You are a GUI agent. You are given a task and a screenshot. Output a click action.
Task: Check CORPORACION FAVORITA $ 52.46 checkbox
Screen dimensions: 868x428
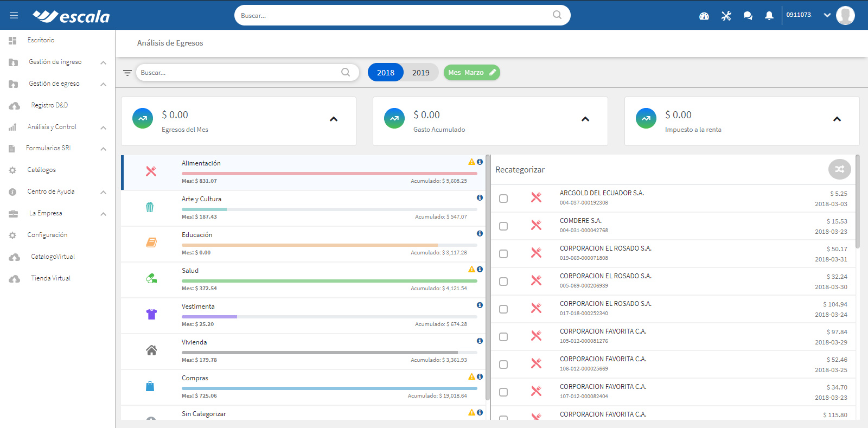click(503, 365)
